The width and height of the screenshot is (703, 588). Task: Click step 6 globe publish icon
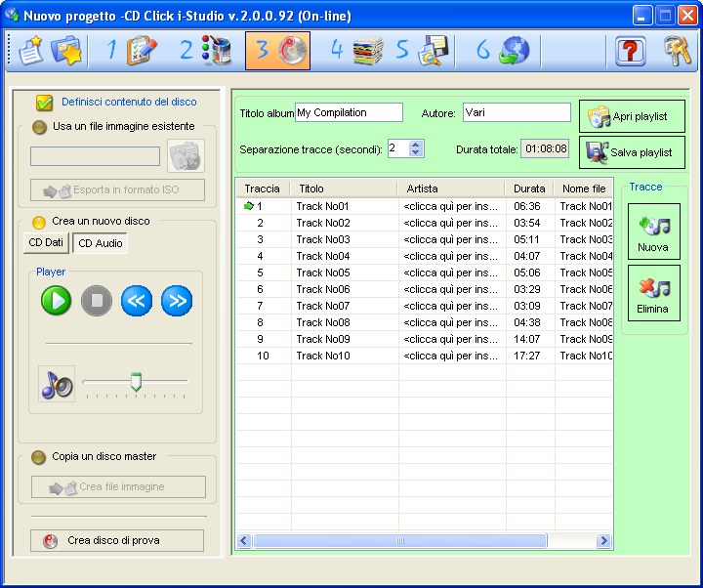pyautogui.click(x=514, y=51)
